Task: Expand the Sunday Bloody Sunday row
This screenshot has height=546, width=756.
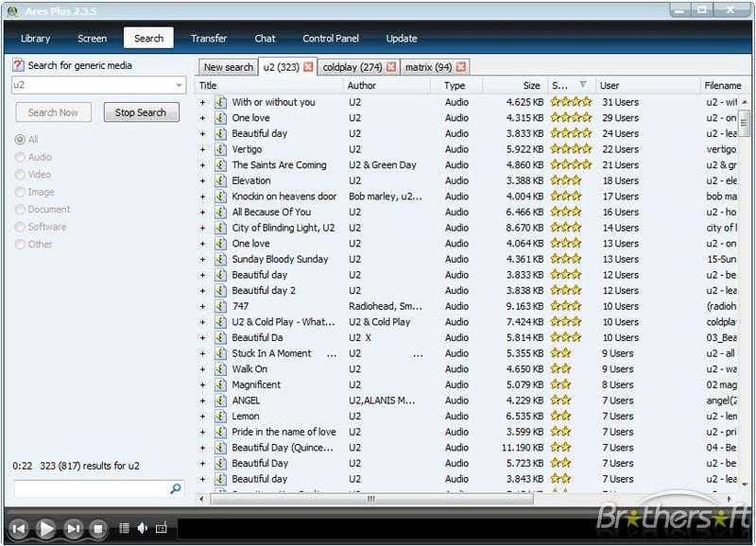Action: click(202, 259)
